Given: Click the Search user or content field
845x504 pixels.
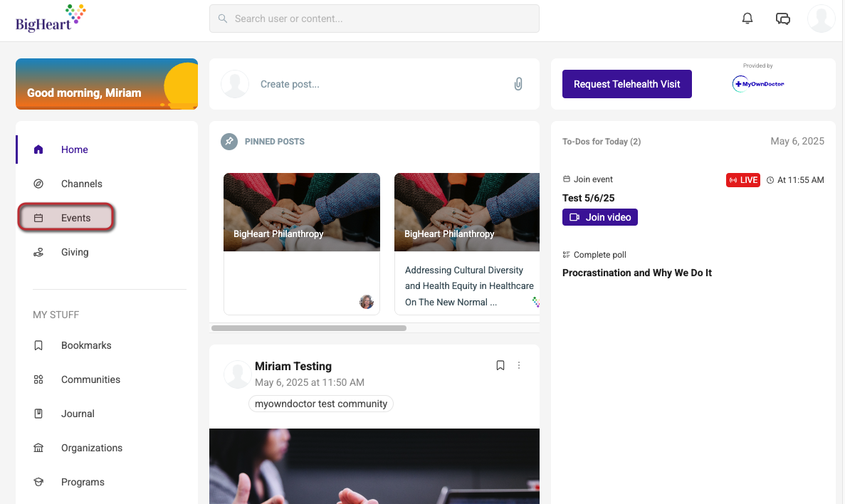Looking at the screenshot, I should [x=374, y=19].
